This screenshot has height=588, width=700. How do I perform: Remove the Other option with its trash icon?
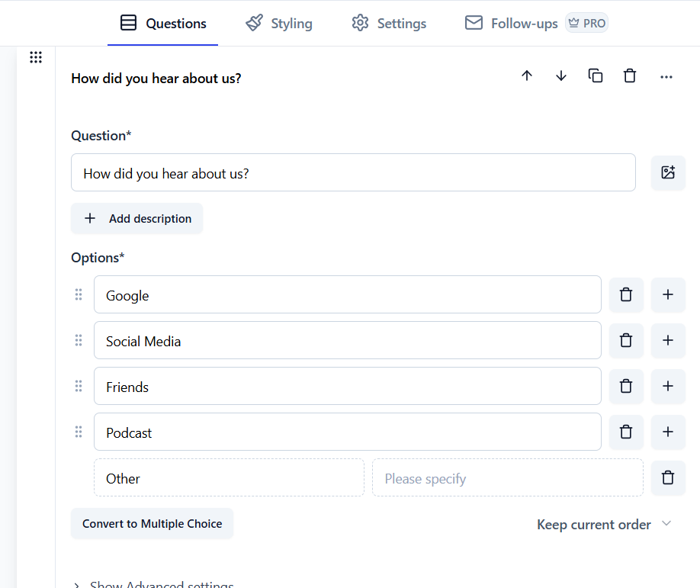[667, 477]
